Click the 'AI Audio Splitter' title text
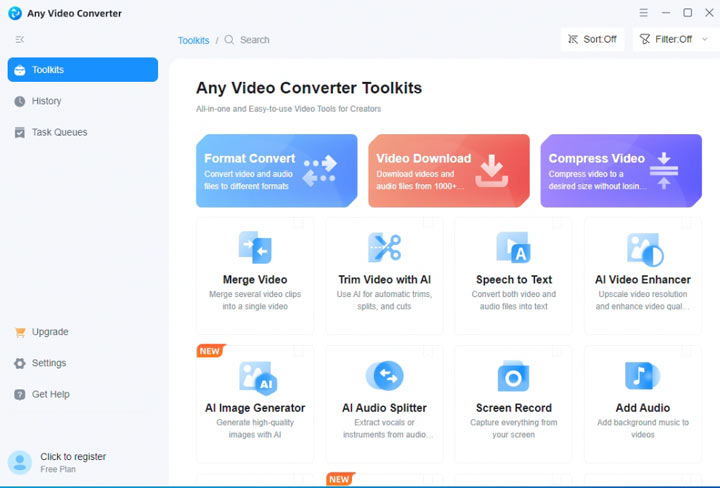The image size is (720, 488). tap(384, 408)
